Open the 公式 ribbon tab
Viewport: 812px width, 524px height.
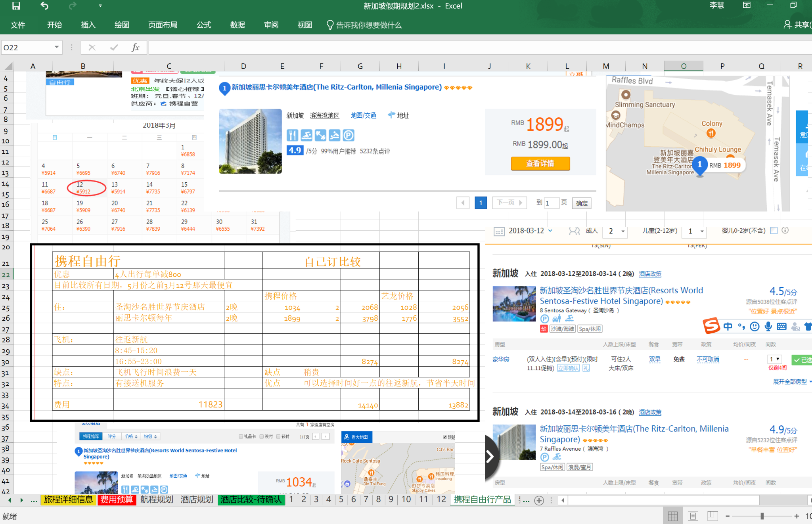coord(204,25)
